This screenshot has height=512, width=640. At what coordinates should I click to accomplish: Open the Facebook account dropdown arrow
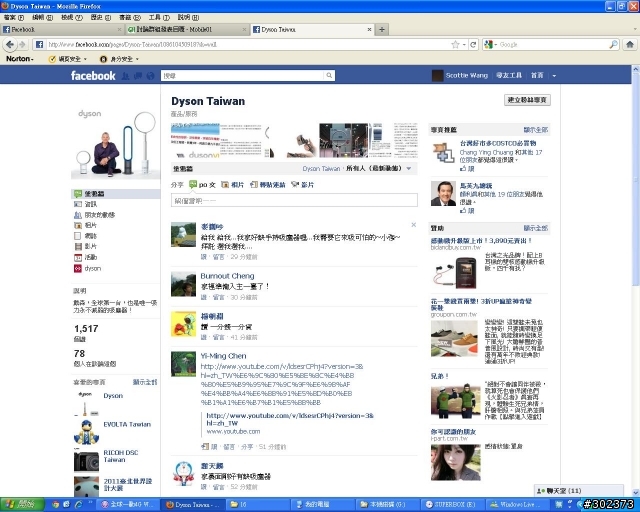pos(554,76)
